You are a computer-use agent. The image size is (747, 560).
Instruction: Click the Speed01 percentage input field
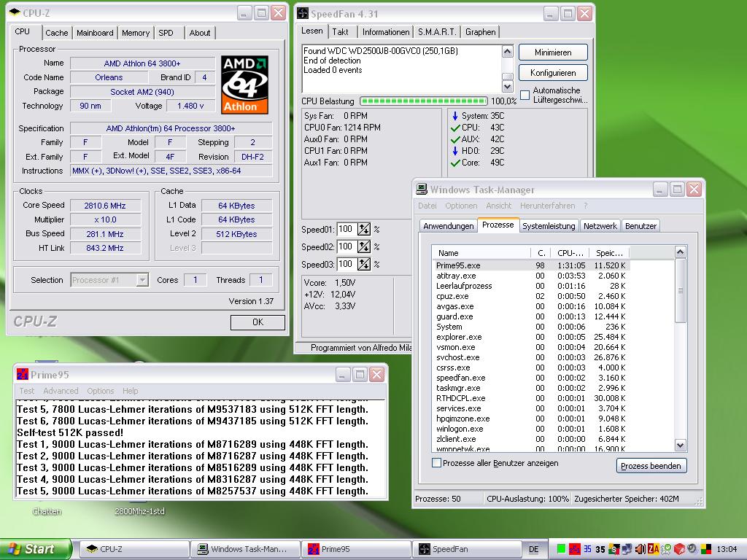[347, 229]
